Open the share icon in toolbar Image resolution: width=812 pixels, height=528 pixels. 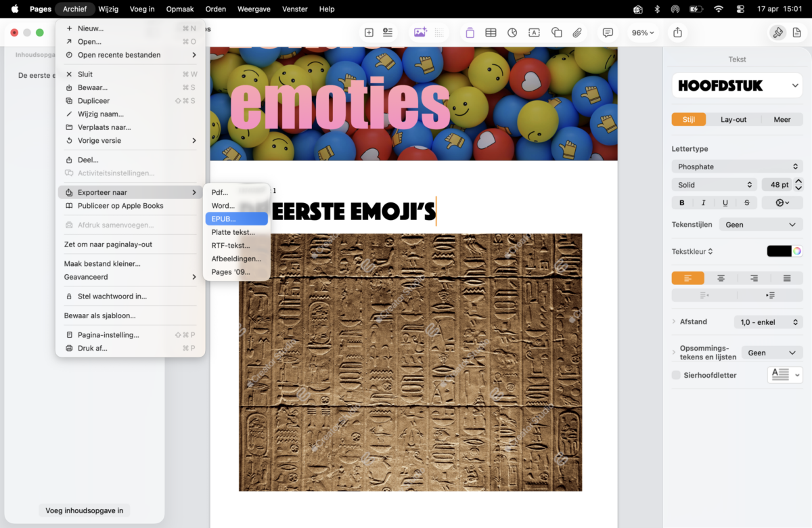[677, 32]
